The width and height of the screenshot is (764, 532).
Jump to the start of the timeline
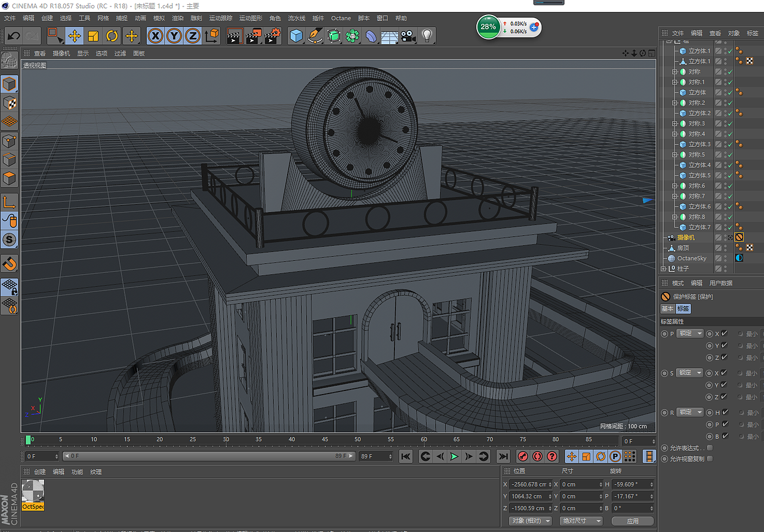coord(405,456)
